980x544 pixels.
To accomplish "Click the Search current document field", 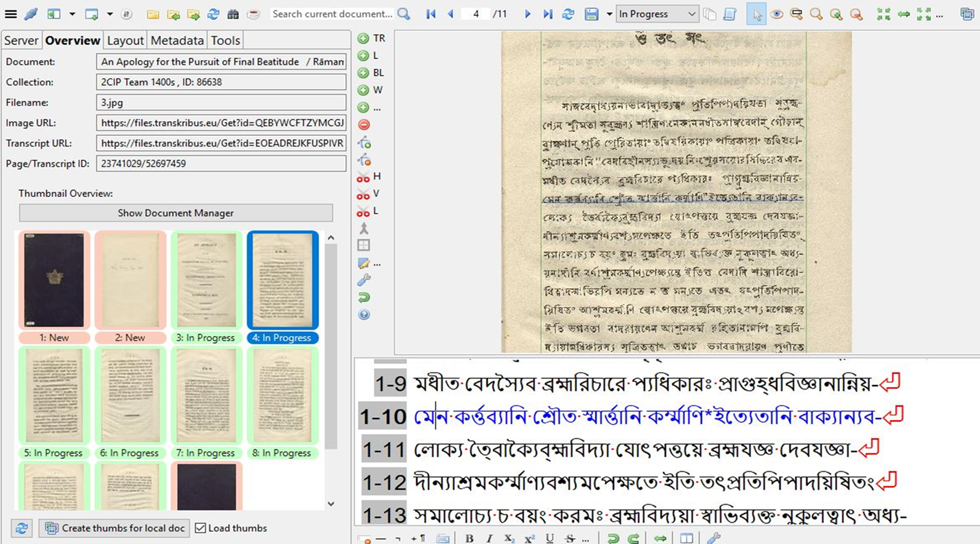I will pos(332,14).
